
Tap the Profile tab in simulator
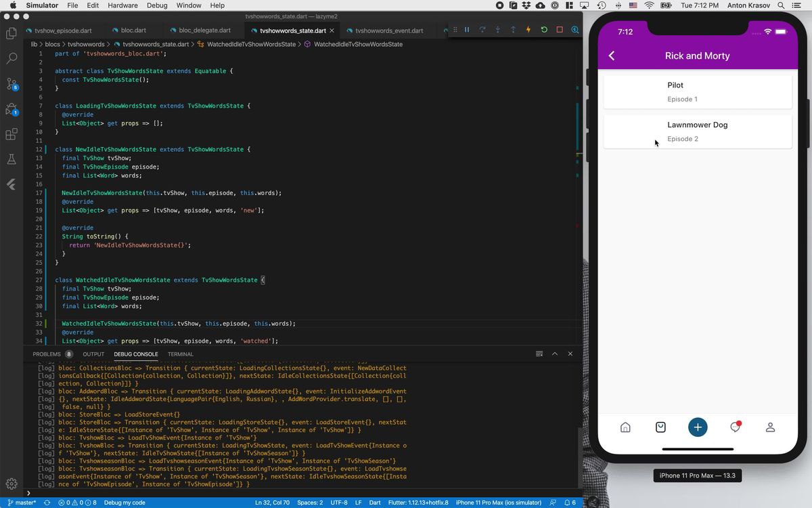770,427
